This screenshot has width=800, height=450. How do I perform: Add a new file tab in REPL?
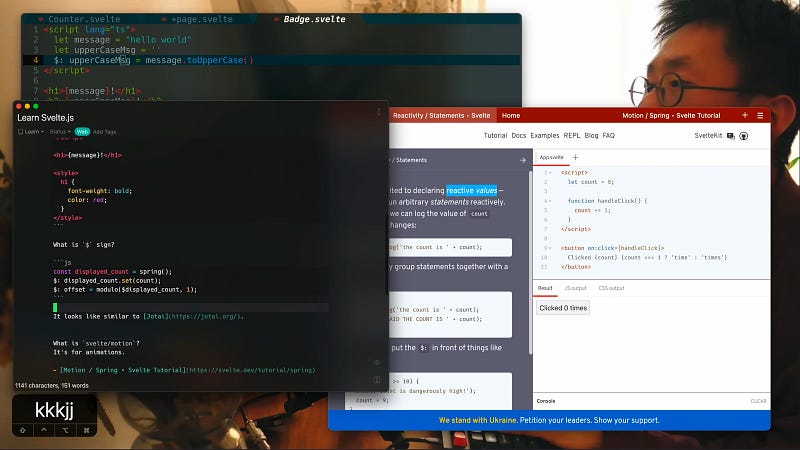[x=576, y=158]
